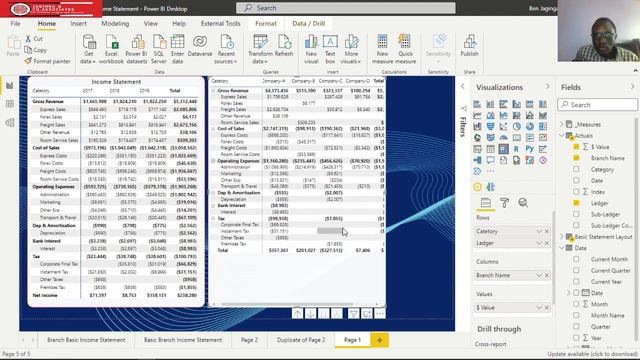
Task: Click the Enter data icon
Action: pyautogui.click(x=177, y=49)
